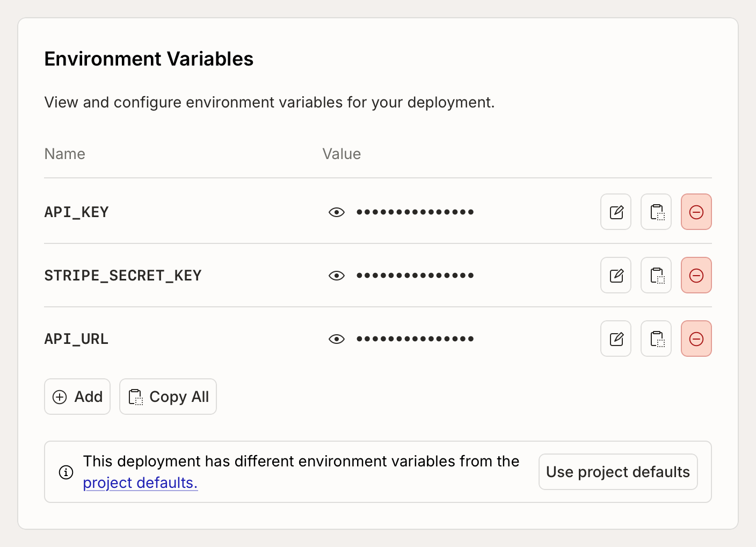
Task: Click the Copy All button
Action: [x=168, y=397]
